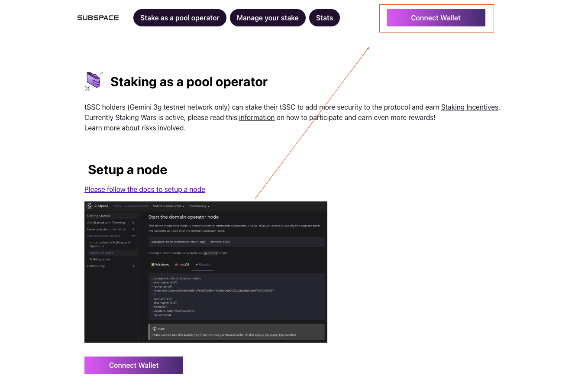Go to the Manage your stake tab
Image resolution: width=588 pixels, height=389 pixels.
pyautogui.click(x=268, y=18)
